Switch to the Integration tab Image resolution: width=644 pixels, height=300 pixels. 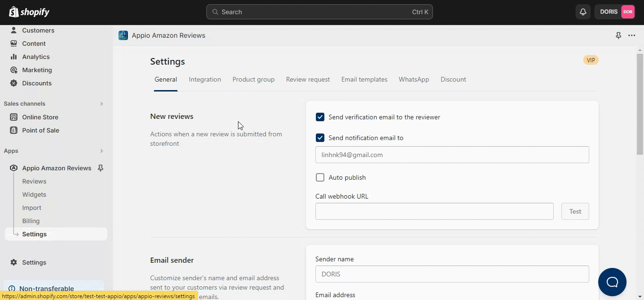click(205, 79)
